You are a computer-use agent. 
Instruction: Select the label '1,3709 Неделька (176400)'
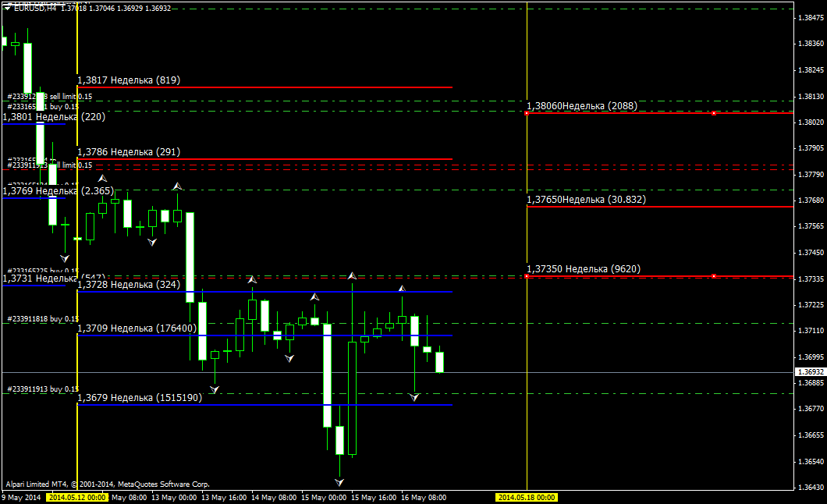coord(137,328)
